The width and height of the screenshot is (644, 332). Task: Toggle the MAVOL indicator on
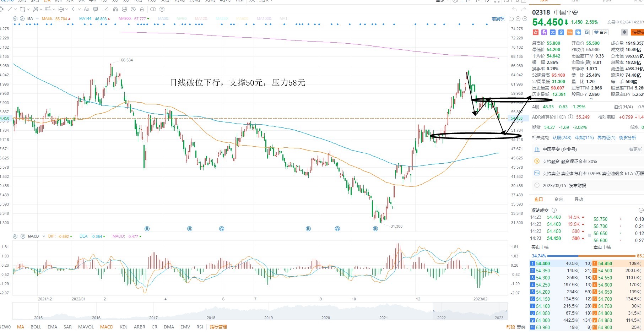[x=86, y=327]
